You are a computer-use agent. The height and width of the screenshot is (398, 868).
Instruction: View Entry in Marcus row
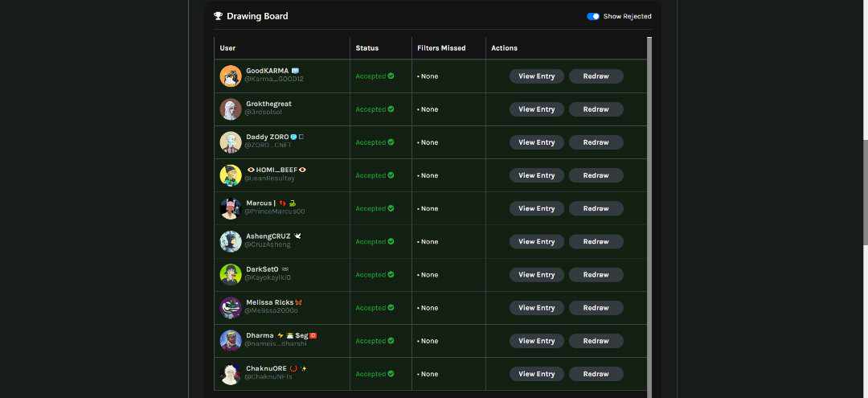pos(536,209)
